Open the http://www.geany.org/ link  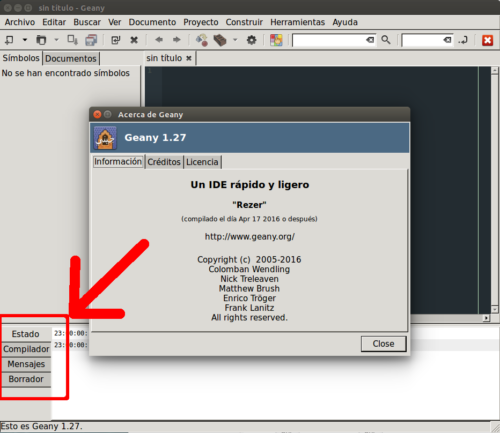(250, 237)
